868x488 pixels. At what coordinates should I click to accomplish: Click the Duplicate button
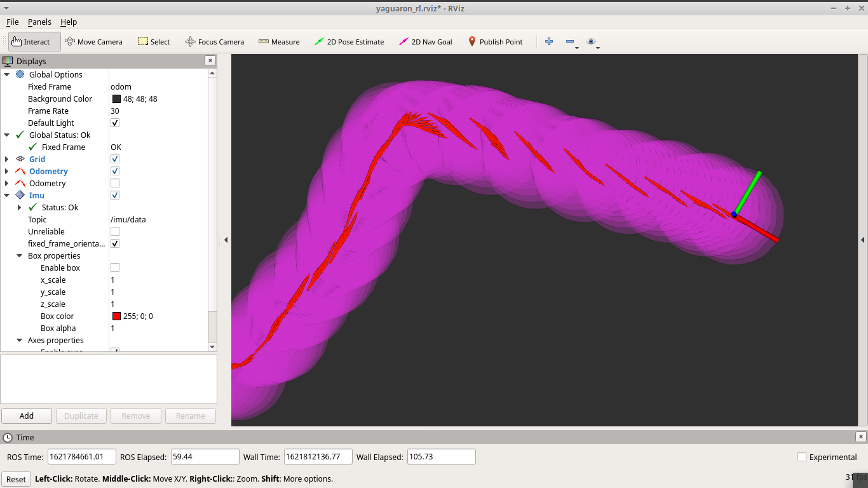tap(81, 416)
